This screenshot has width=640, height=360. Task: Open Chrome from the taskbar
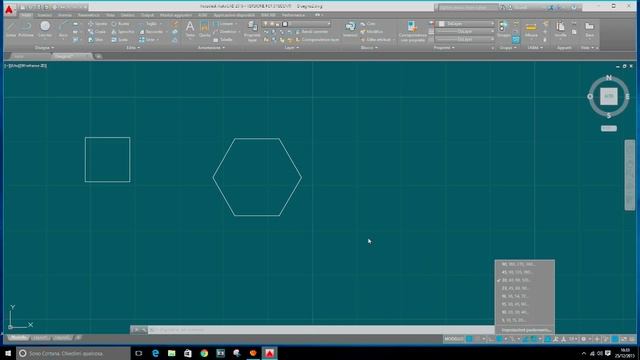click(204, 353)
